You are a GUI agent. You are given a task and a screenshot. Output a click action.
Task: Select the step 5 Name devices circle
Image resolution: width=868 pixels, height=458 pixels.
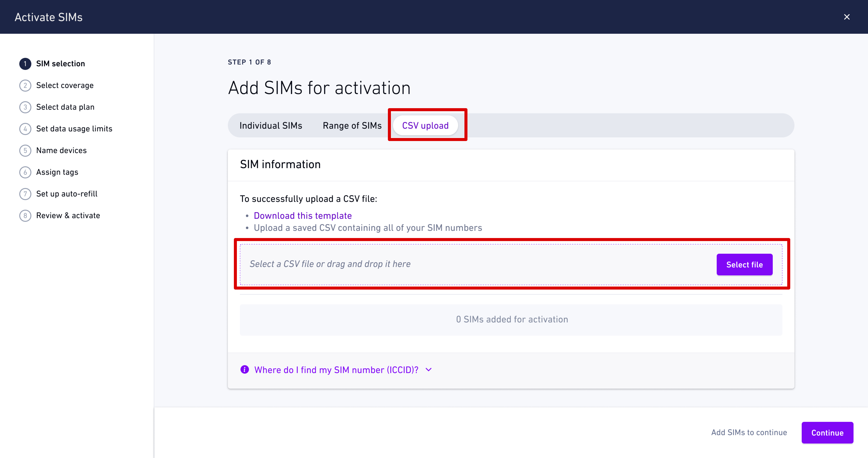[x=25, y=150]
